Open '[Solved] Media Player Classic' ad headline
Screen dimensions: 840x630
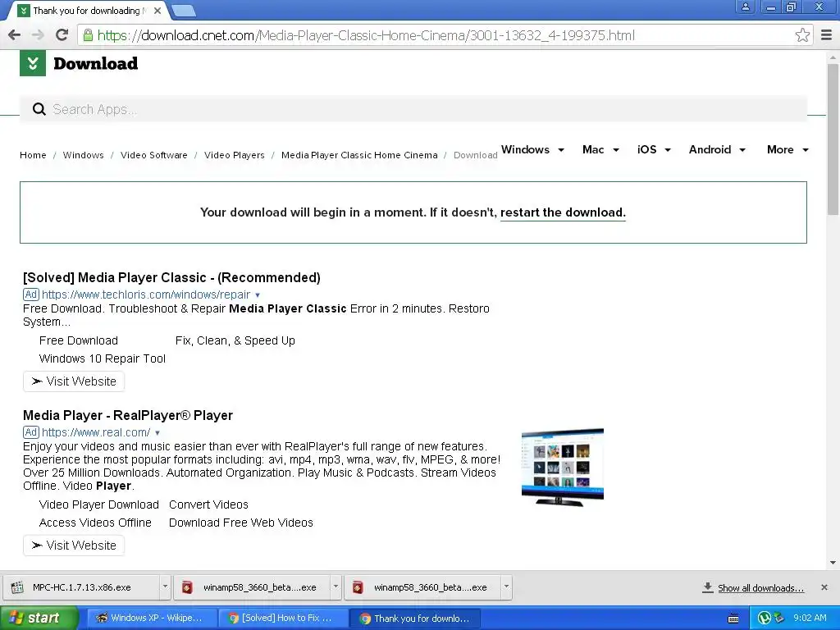click(171, 277)
